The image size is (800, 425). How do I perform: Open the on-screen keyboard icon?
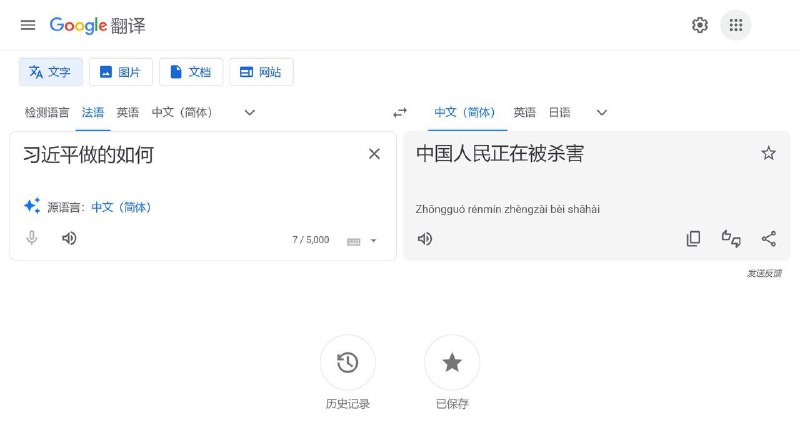point(354,241)
